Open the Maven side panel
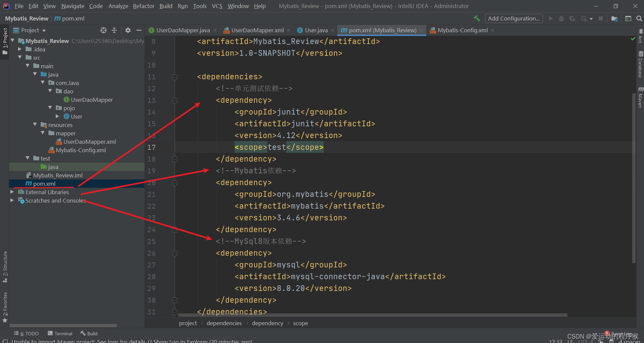 pyautogui.click(x=640, y=97)
